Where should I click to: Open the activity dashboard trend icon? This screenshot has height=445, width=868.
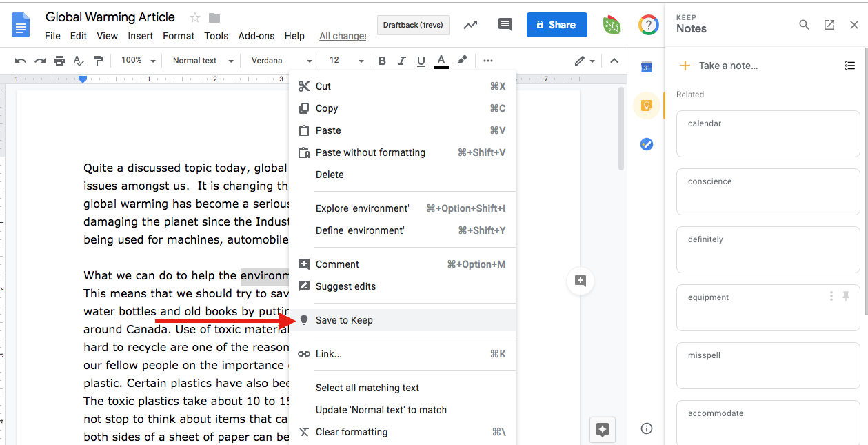coord(470,25)
